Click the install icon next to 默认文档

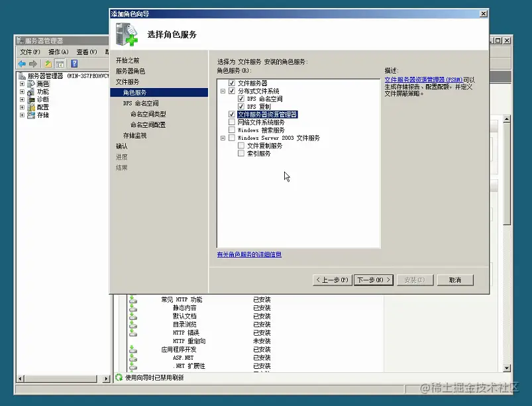133,316
